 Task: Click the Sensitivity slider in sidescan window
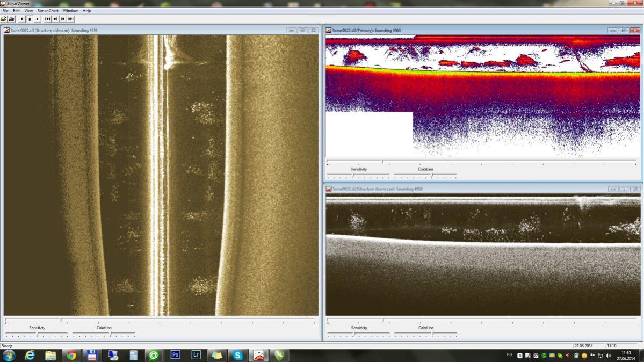tap(37, 334)
